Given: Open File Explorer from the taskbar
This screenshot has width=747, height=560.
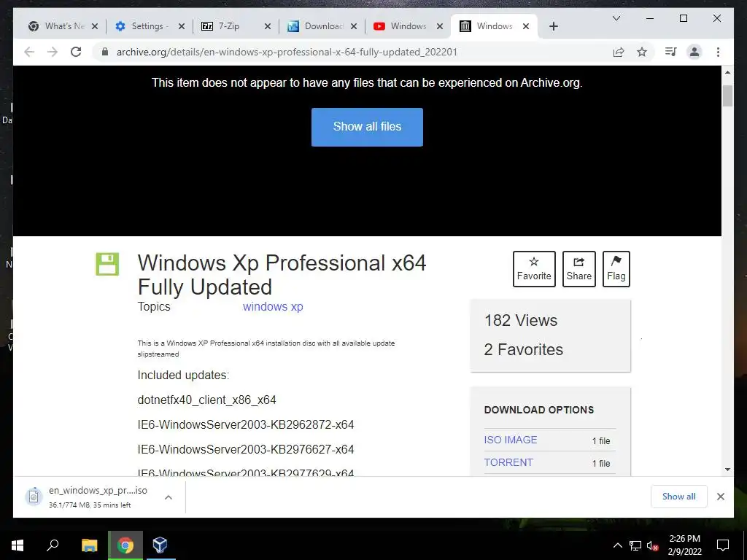Looking at the screenshot, I should (89, 545).
